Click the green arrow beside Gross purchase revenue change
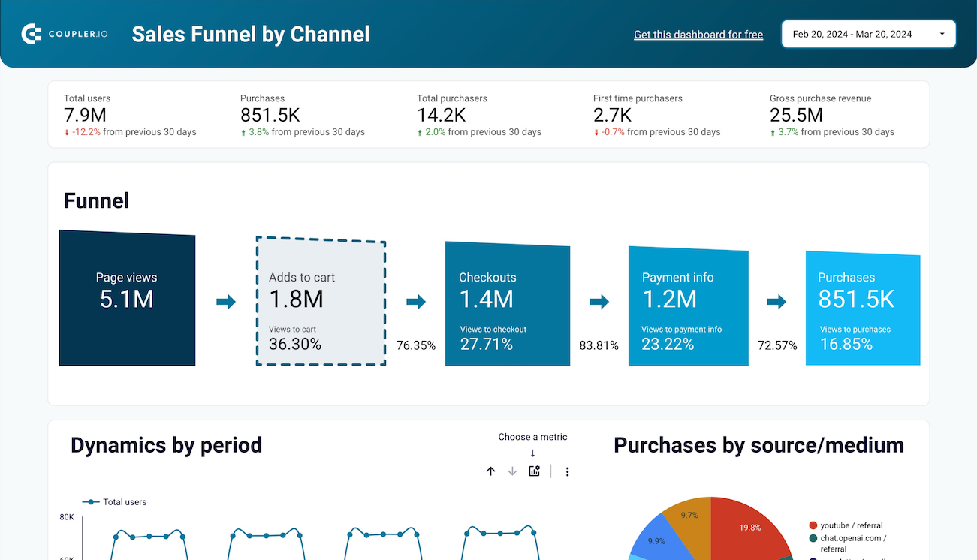Image resolution: width=977 pixels, height=560 pixels. point(773,131)
